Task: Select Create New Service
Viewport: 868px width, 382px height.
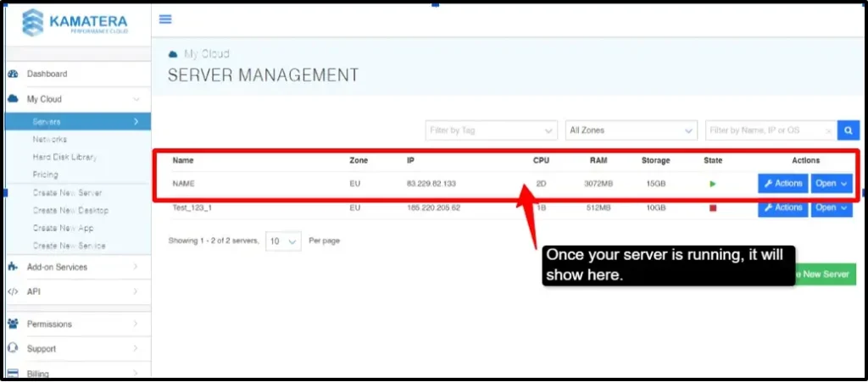Action: point(69,246)
